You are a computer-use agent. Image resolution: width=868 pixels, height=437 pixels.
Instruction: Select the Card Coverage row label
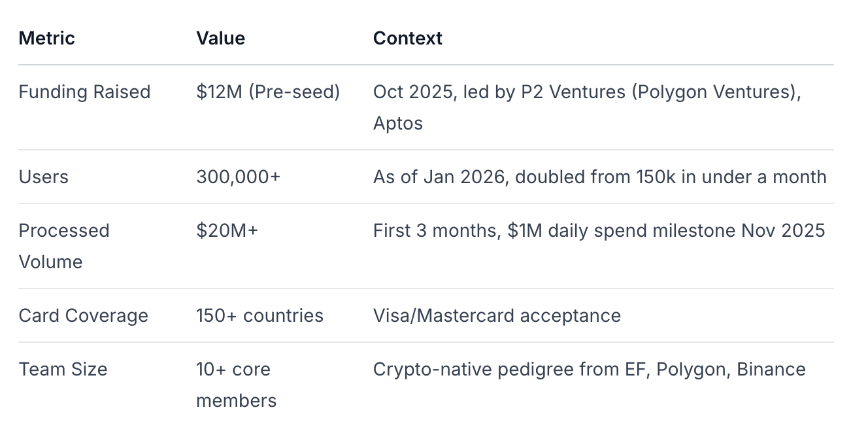[83, 316]
